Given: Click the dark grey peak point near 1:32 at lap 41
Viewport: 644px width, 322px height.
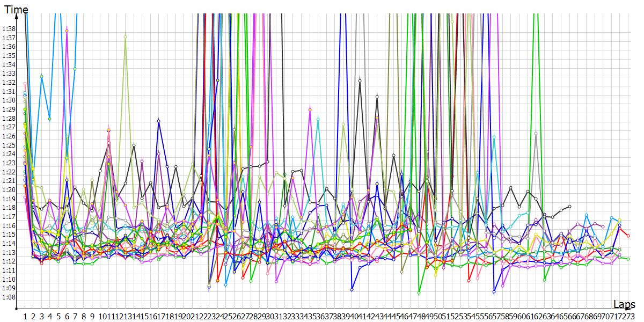Looking at the screenshot, I should (360, 80).
